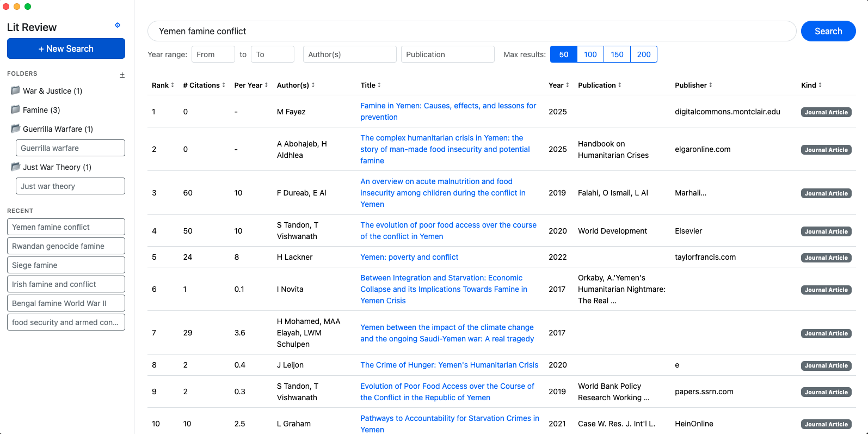This screenshot has width=868, height=434.
Task: Click the add folder plus icon
Action: [x=122, y=75]
